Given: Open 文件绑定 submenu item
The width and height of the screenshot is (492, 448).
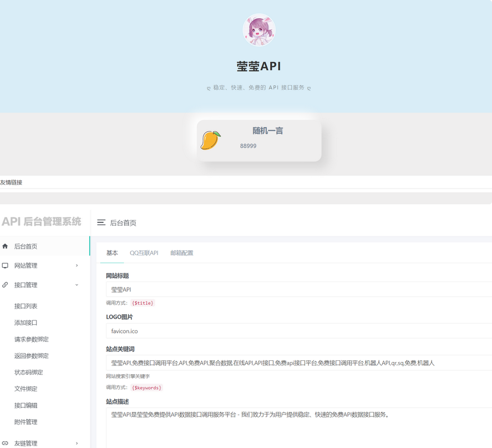Looking at the screenshot, I should click(x=26, y=389).
